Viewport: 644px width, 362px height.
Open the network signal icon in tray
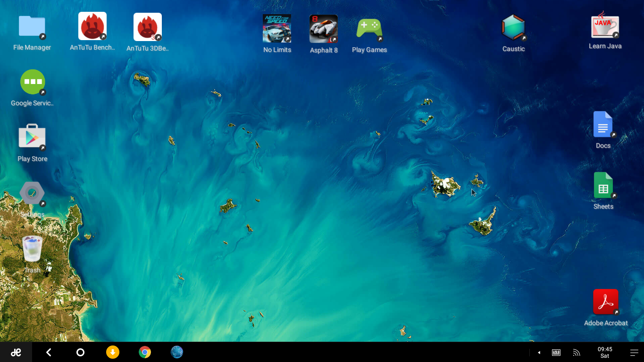(576, 353)
